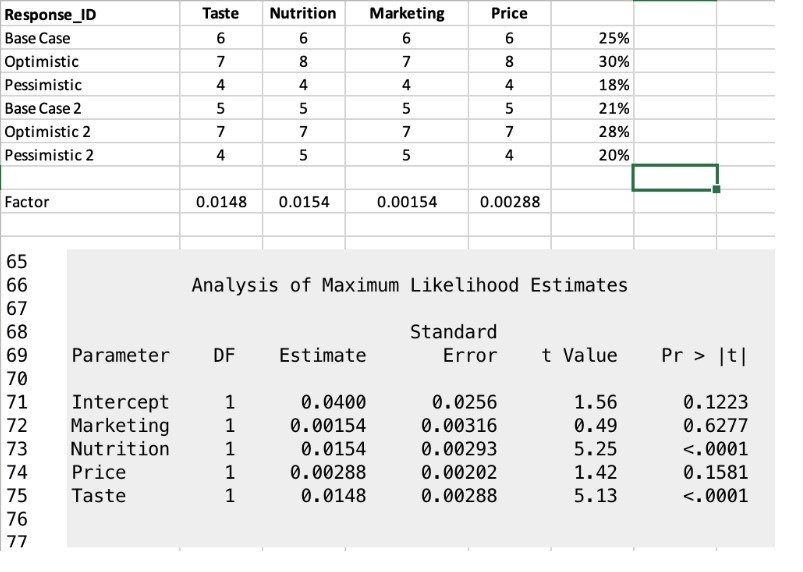Viewport: 803px width, 572px height.
Task: Click the Taste column header in top table
Action: click(220, 13)
